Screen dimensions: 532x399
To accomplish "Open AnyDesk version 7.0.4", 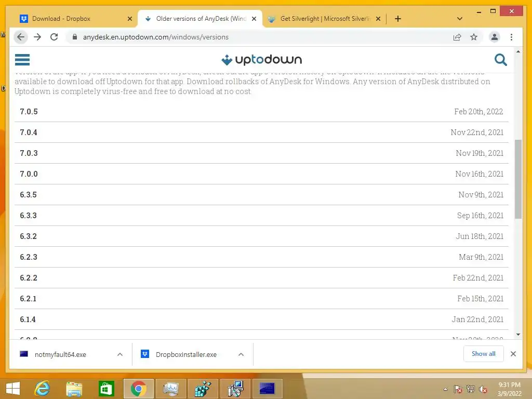I will click(x=261, y=132).
